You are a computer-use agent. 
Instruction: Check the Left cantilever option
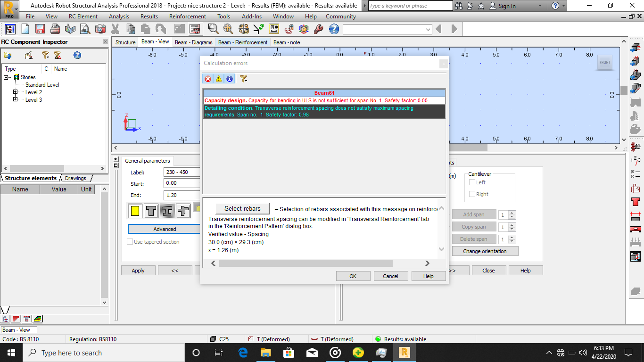click(x=472, y=181)
